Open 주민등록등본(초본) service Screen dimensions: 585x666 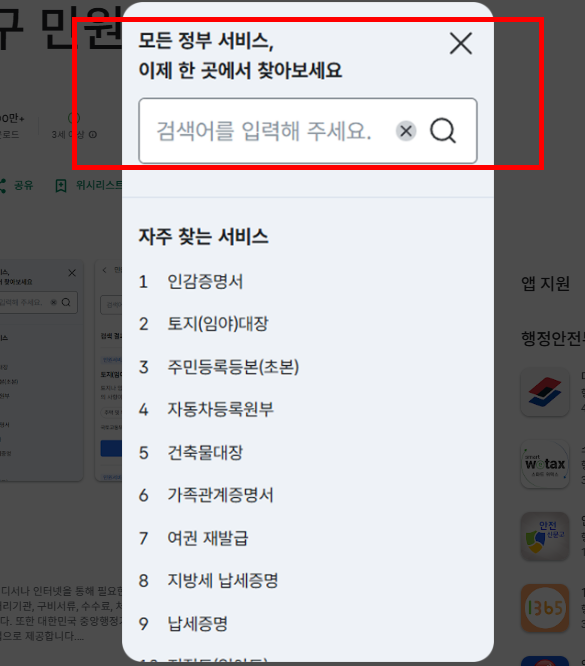[233, 367]
